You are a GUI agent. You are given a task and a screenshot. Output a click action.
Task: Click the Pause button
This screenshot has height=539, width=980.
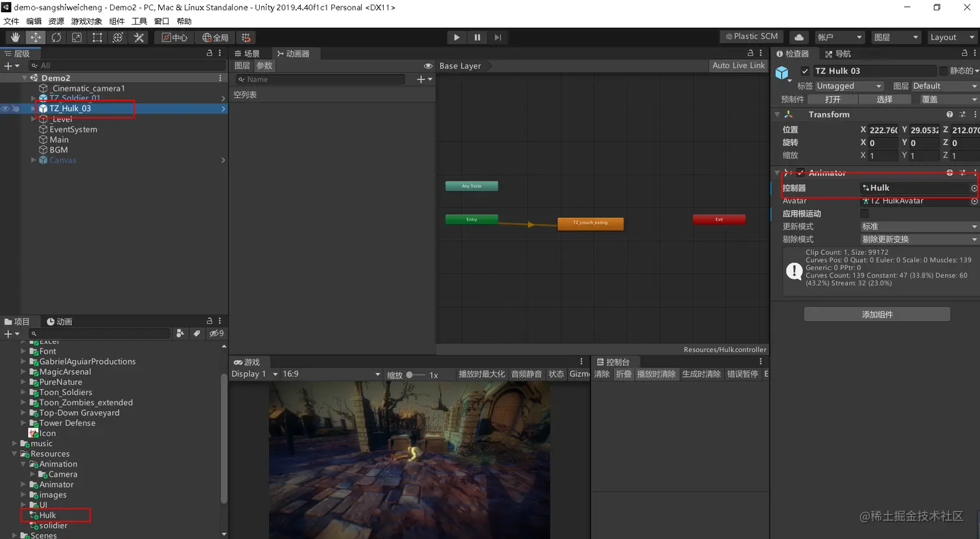tap(477, 38)
